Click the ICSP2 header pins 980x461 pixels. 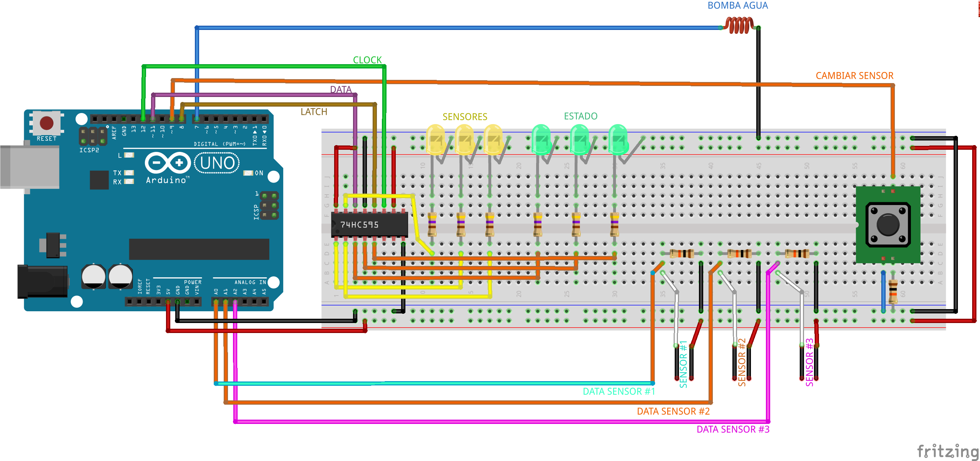point(93,136)
